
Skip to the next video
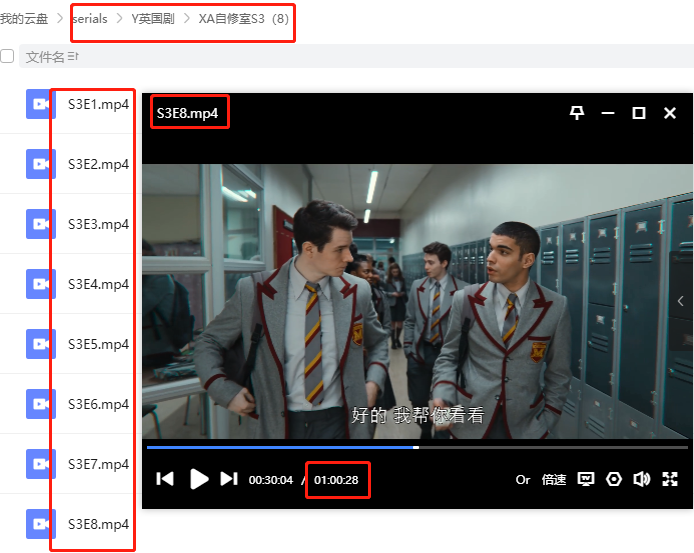[229, 479]
